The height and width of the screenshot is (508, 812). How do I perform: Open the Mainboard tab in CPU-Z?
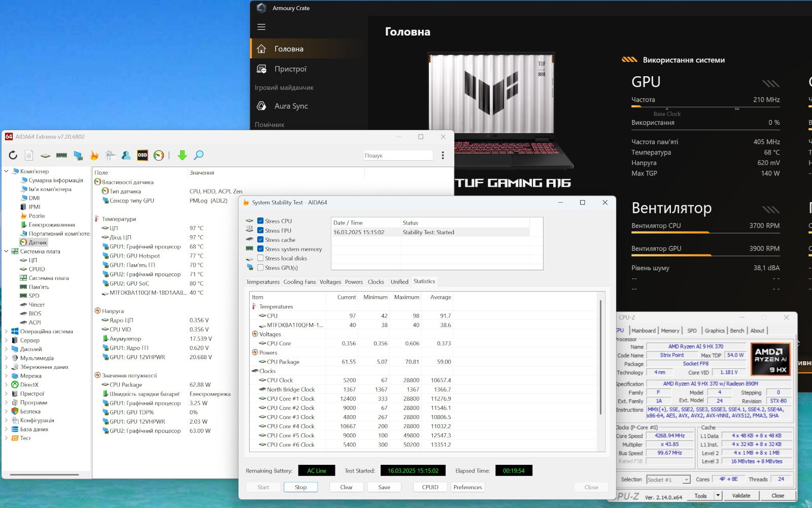pyautogui.click(x=644, y=331)
